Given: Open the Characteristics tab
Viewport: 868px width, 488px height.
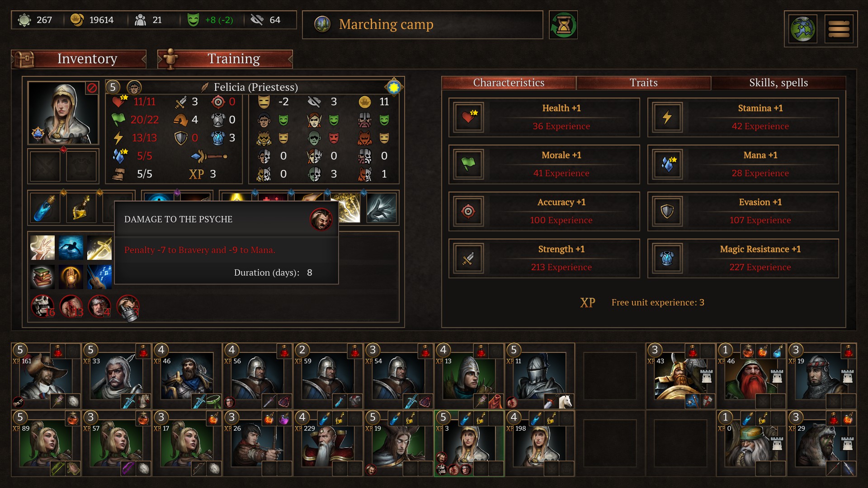Looking at the screenshot, I should tap(509, 83).
